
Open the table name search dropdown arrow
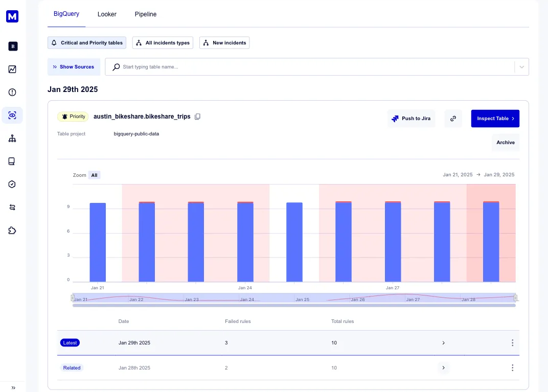pyautogui.click(x=521, y=67)
